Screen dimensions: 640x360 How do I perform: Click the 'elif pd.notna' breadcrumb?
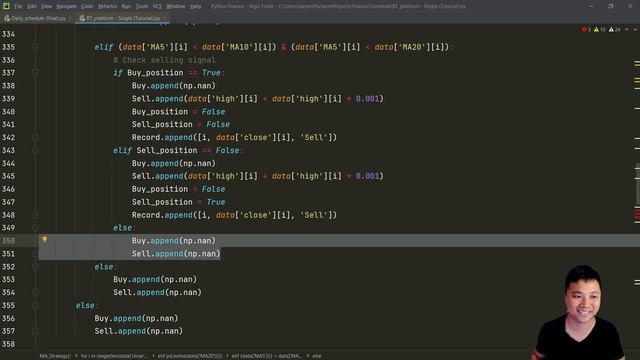[x=190, y=356]
